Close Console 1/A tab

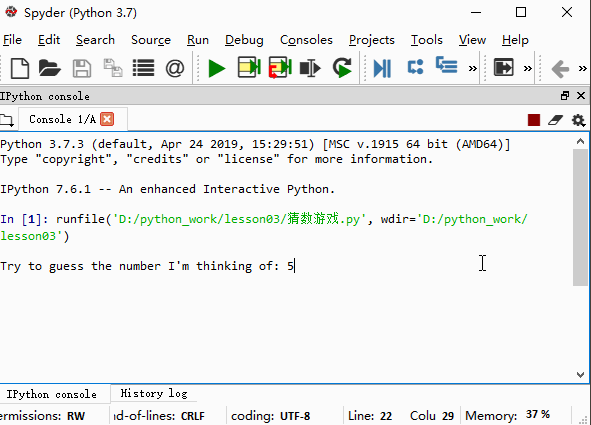coord(107,119)
